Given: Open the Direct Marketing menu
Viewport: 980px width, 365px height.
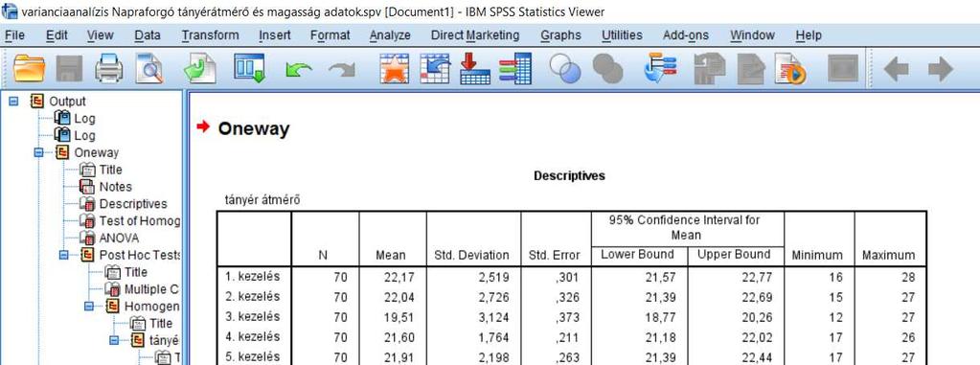Looking at the screenshot, I should point(475,35).
